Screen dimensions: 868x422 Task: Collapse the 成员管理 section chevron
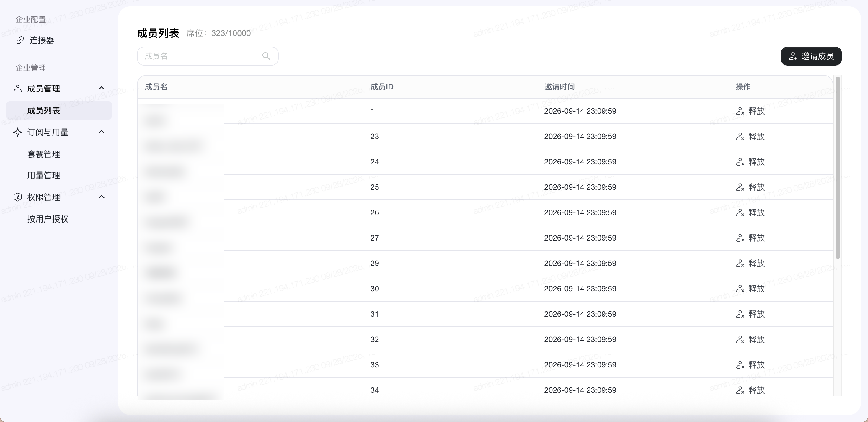[x=102, y=88]
